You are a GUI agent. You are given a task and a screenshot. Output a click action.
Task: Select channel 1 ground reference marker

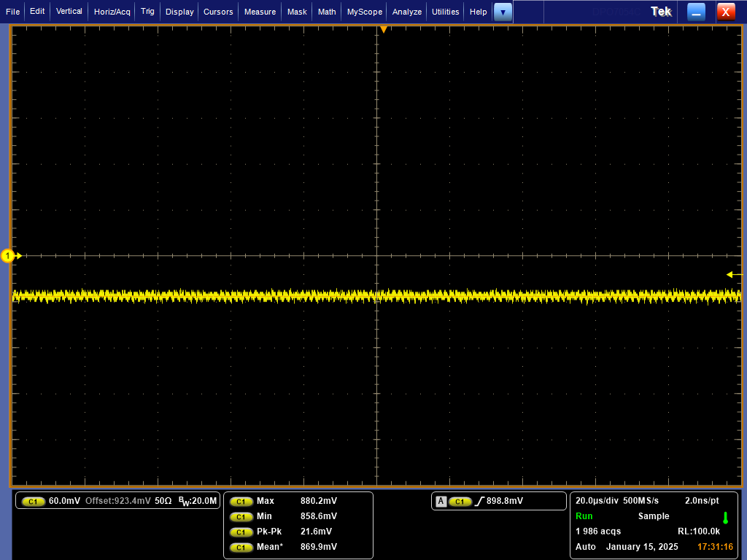click(x=8, y=256)
